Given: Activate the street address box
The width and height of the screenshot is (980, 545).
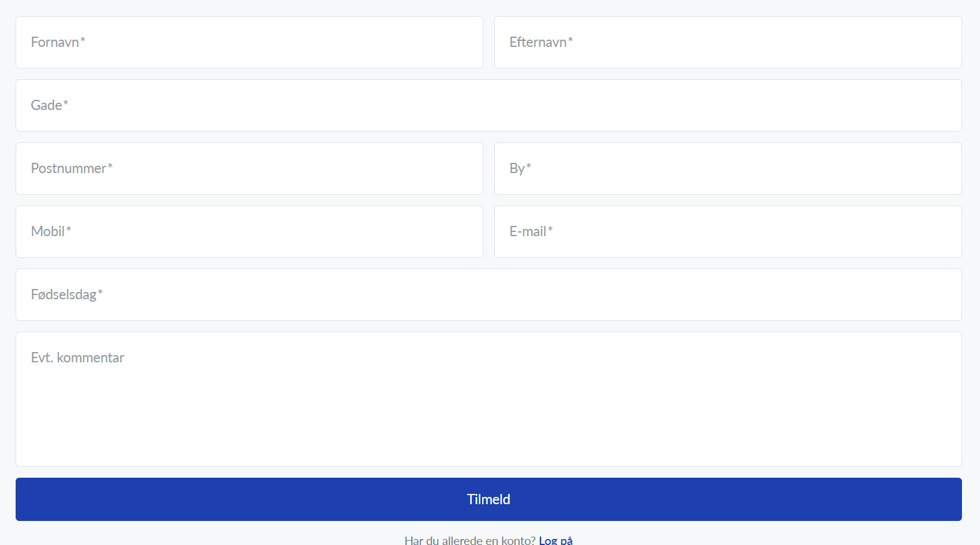Looking at the screenshot, I should coord(488,106).
